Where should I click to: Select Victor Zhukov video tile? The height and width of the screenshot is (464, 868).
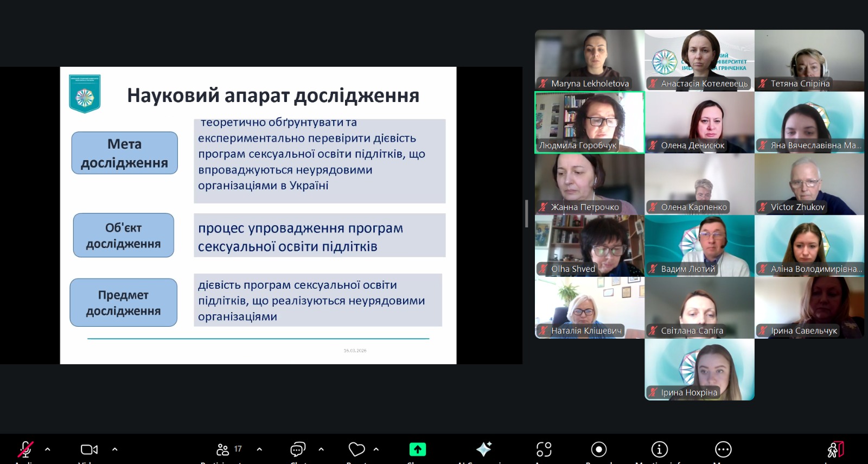(809, 184)
